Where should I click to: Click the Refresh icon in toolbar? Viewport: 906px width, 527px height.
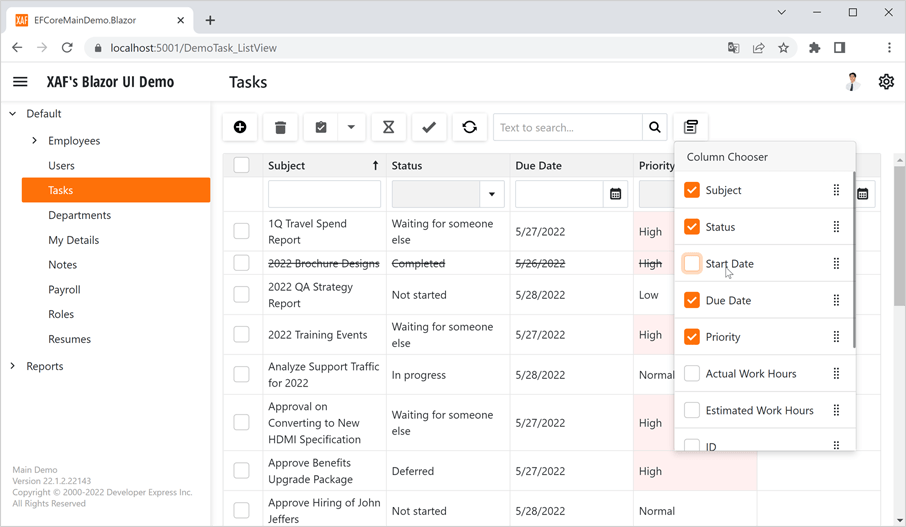tap(469, 127)
